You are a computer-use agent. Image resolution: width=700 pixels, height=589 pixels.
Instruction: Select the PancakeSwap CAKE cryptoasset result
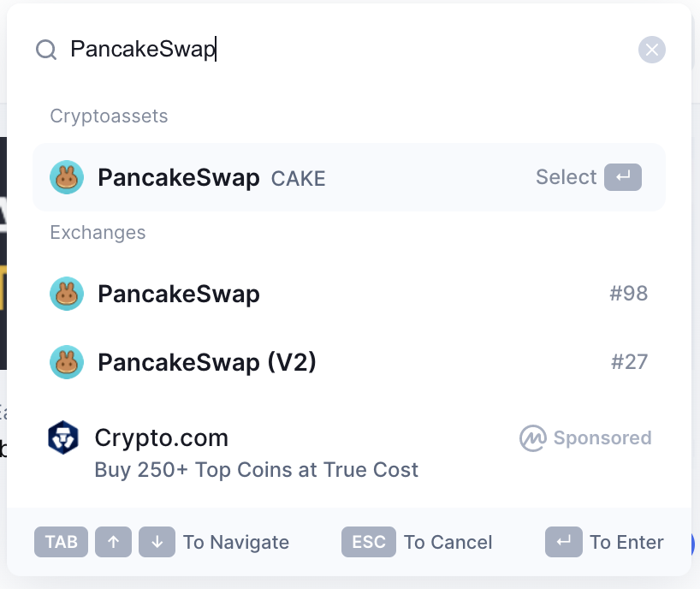[349, 177]
